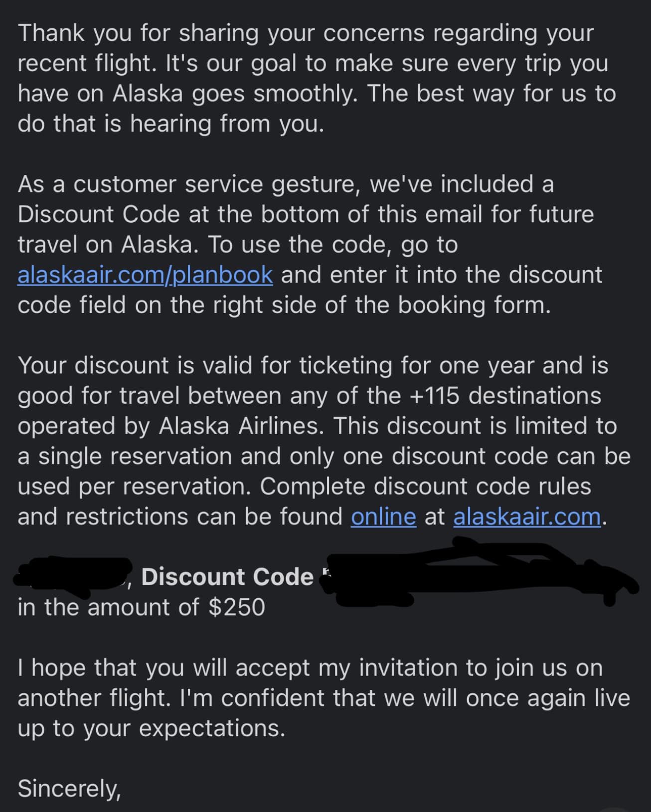Viewport: 651px width, 812px height.
Task: Click the '$250' amount text
Action: point(237,607)
